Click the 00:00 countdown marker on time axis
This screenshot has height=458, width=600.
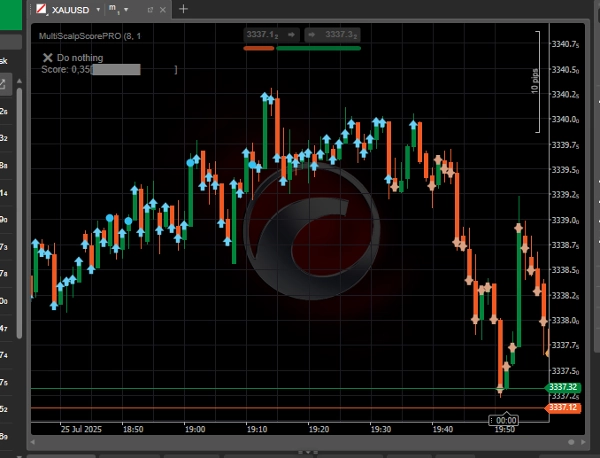(506, 421)
